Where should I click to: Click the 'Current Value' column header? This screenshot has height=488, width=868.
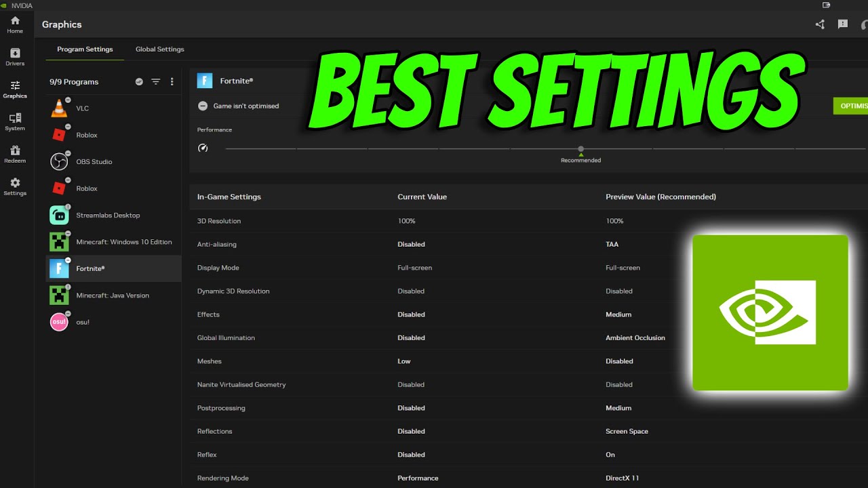tap(422, 197)
